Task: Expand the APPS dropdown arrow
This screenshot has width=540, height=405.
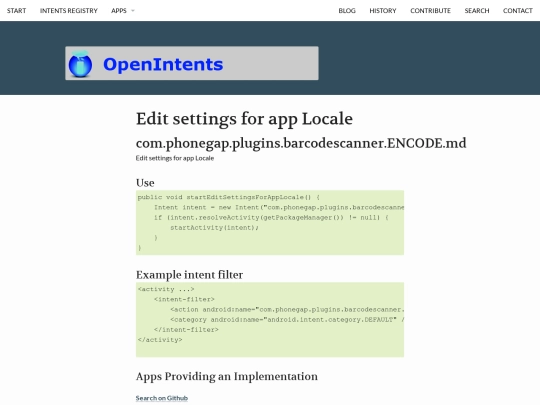Action: click(x=133, y=11)
